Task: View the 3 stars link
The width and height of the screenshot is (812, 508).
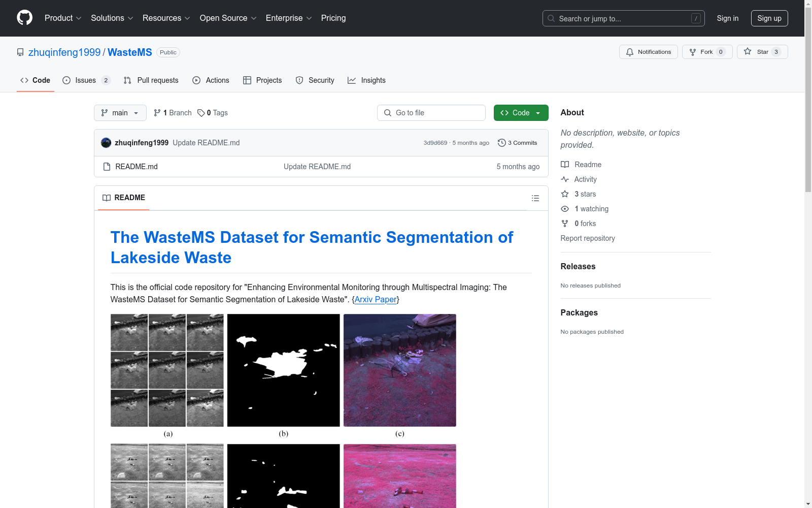Action: coord(579,194)
